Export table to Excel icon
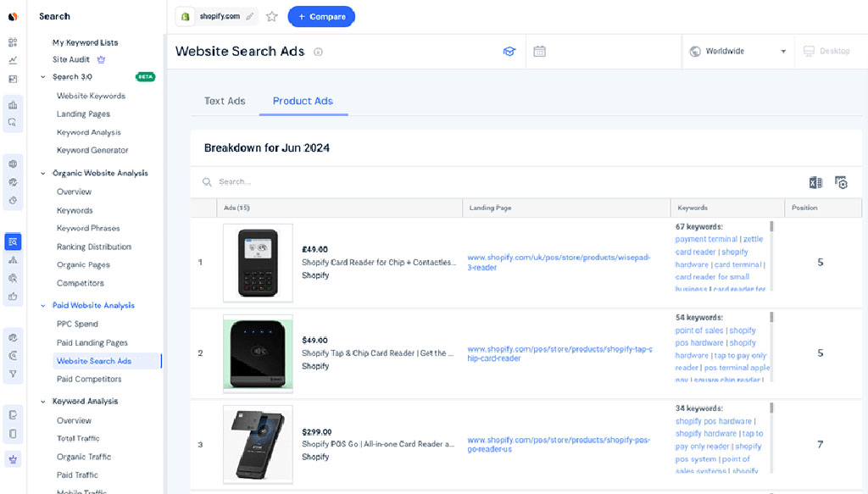 coord(815,182)
